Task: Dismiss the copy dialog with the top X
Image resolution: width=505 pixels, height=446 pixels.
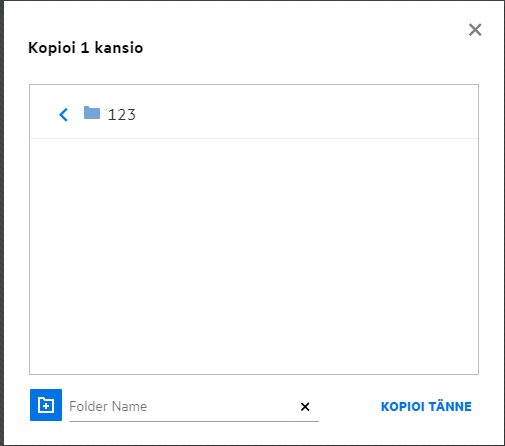Action: 475,30
